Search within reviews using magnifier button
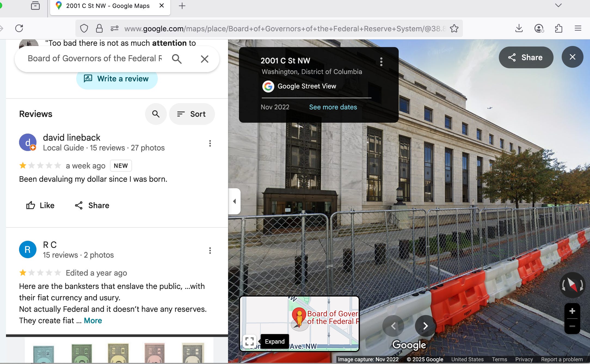Viewport: 590px width, 364px height. [x=156, y=114]
